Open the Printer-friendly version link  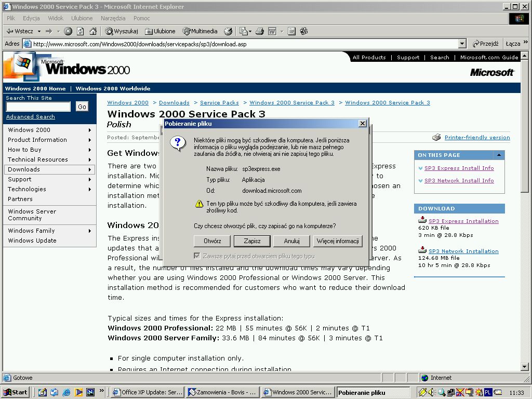pyautogui.click(x=477, y=137)
